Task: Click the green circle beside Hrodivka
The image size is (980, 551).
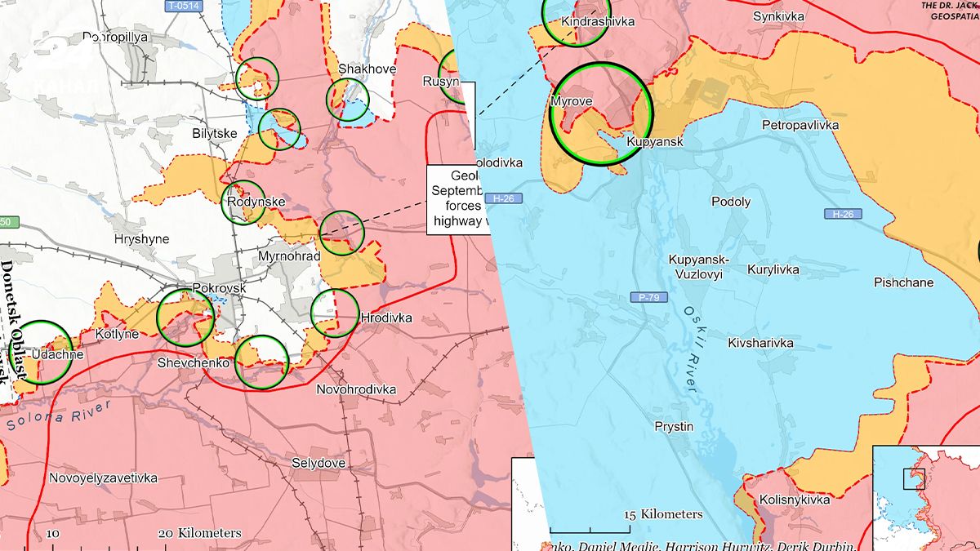Action: pos(335,313)
